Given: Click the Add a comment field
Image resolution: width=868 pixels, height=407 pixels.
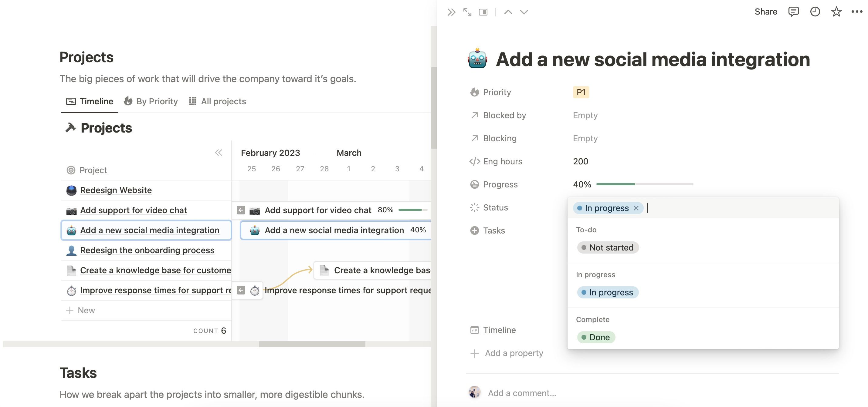Looking at the screenshot, I should [x=522, y=393].
